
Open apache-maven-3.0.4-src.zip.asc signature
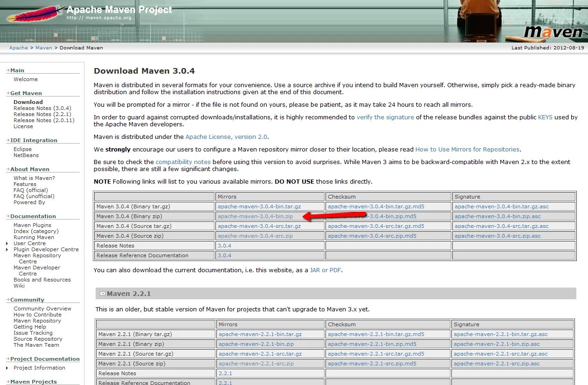pyautogui.click(x=498, y=236)
